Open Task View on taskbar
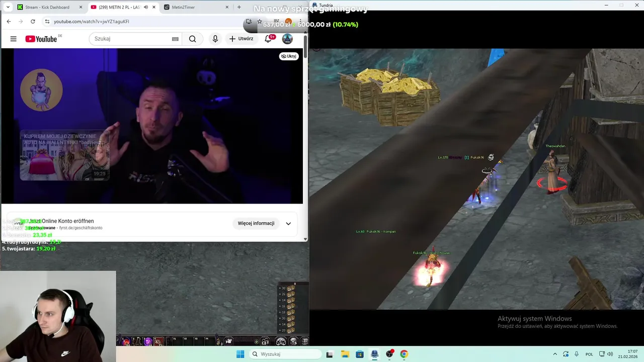The height and width of the screenshot is (362, 644). click(330, 354)
